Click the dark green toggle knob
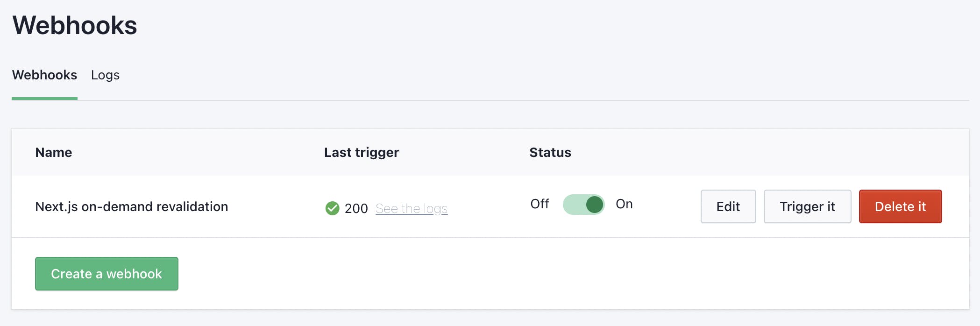The image size is (980, 326). coord(594,205)
